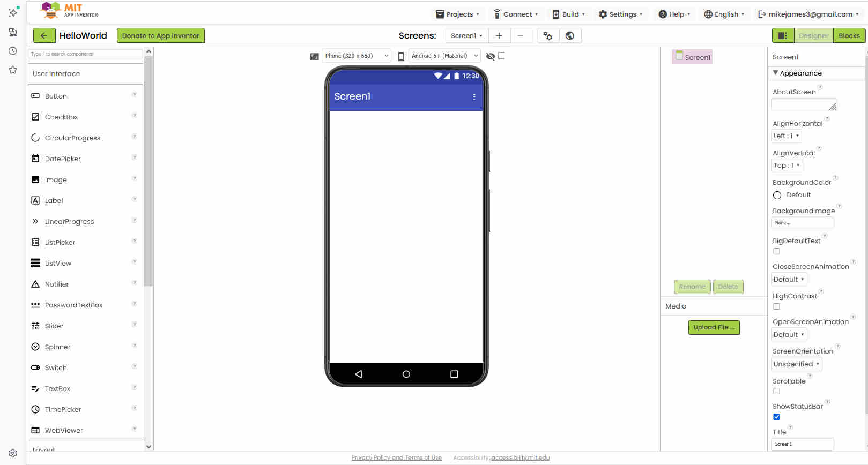The height and width of the screenshot is (465, 868).
Task: Click the green back arrow button
Action: tap(44, 36)
